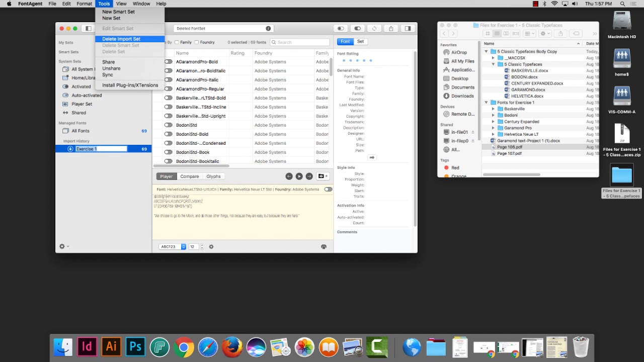
Task: Open the View menu in menu bar
Action: click(121, 4)
